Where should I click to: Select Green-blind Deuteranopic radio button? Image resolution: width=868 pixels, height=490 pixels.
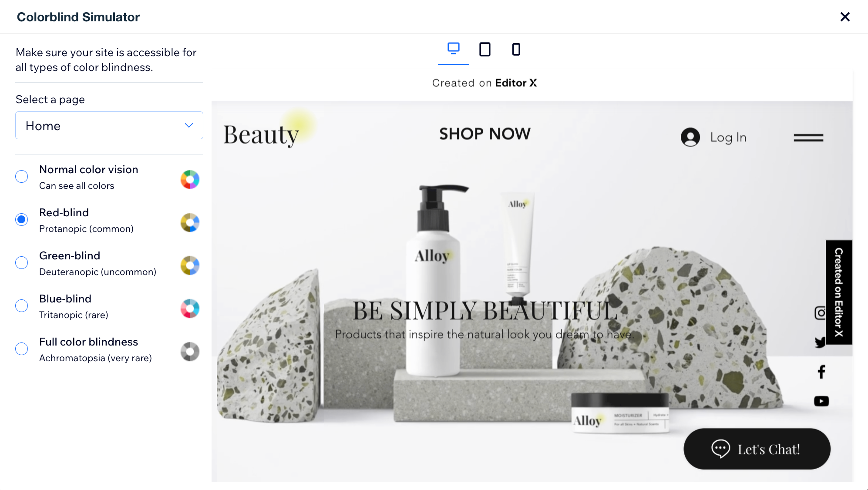click(x=21, y=263)
